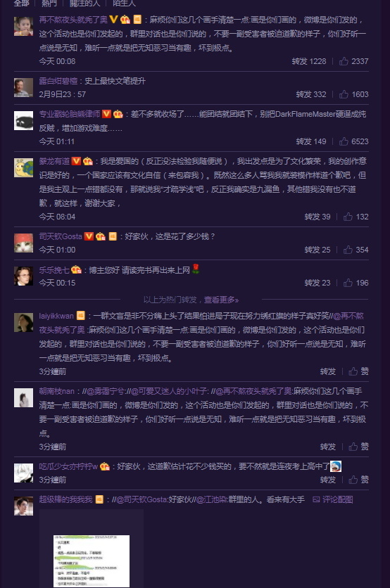The height and width of the screenshot is (588, 390).
Task: Open the 评论配图 image icon link
Action: coord(332,499)
